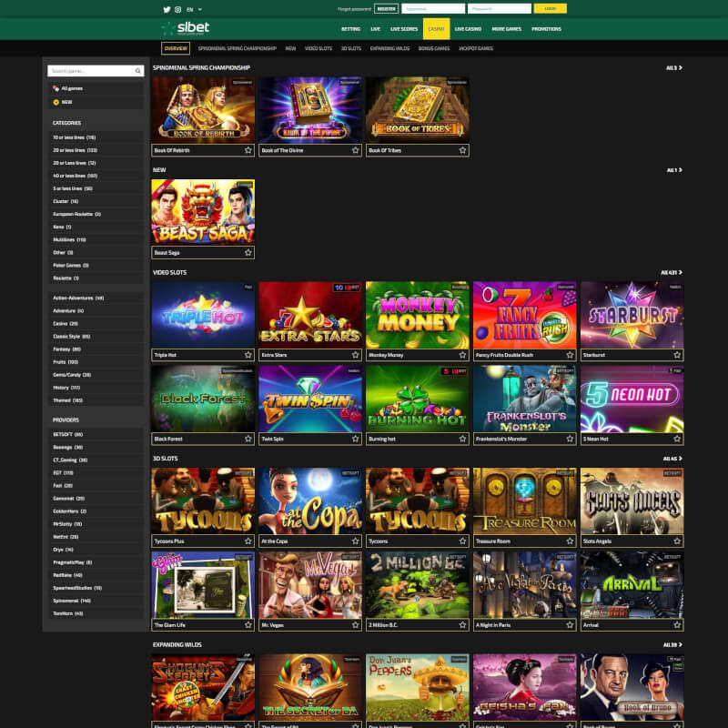Mark Starburst as favorite using its star
This screenshot has width=728, height=728.
tap(677, 355)
